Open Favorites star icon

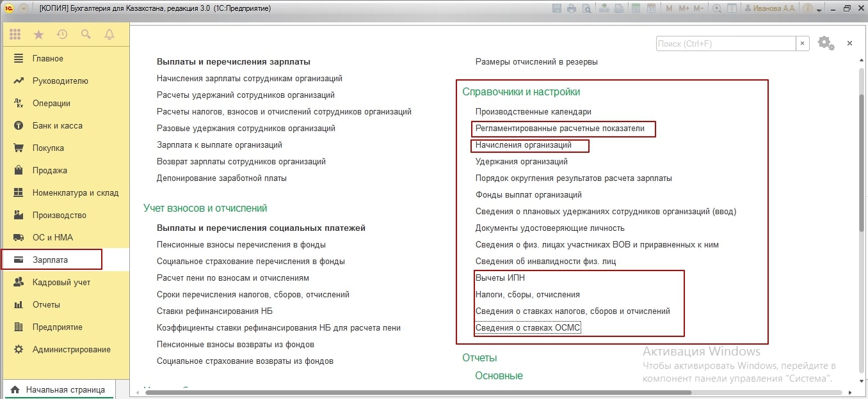[38, 35]
